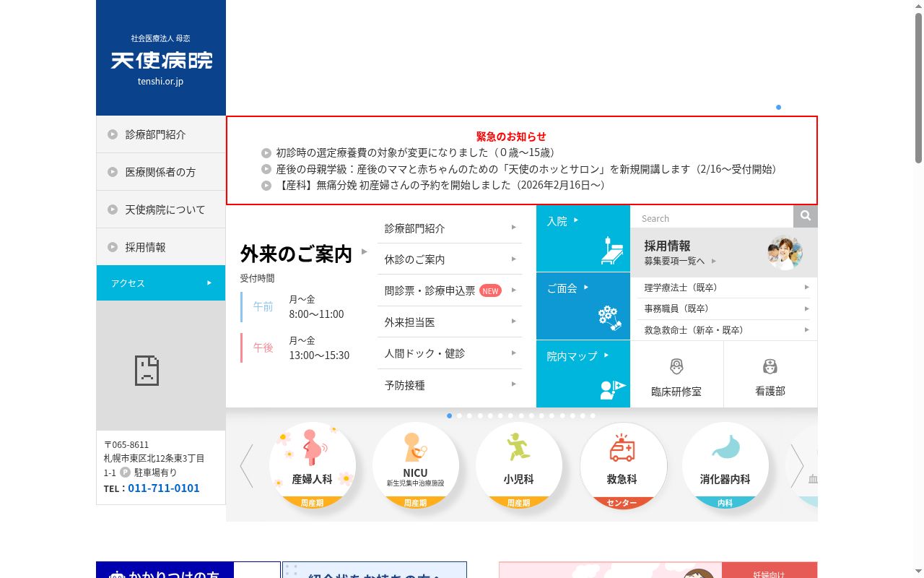Open 診療部門紹介 link in outpatient list
The height and width of the screenshot is (578, 924).
[x=450, y=228]
